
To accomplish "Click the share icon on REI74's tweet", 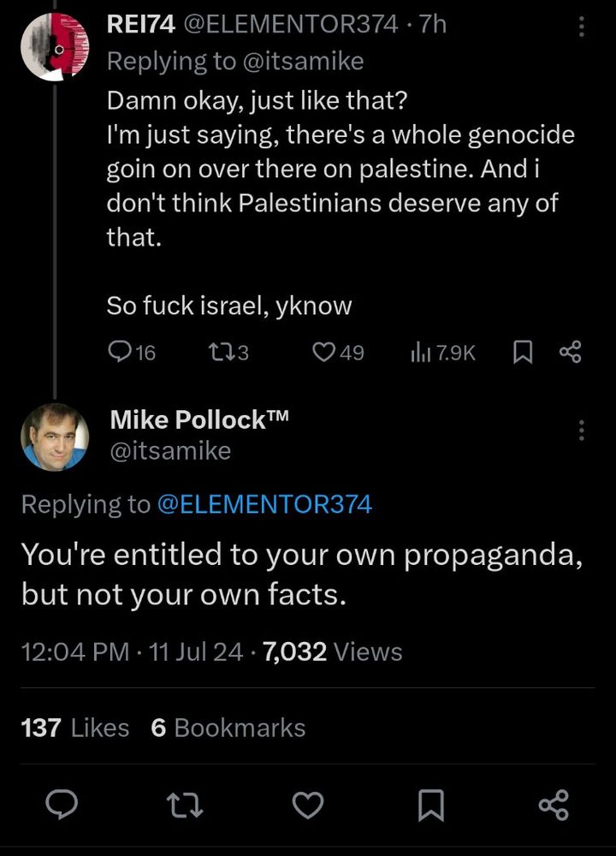I will pos(570,351).
